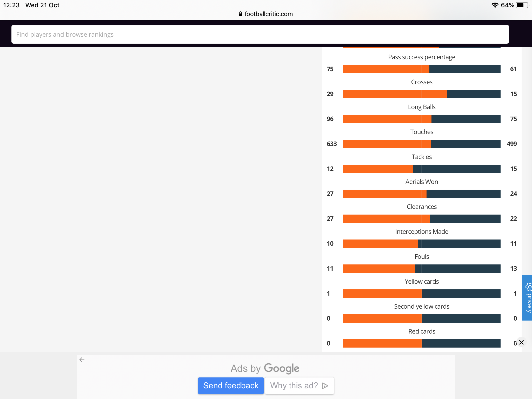Click the Tackles stat bar
This screenshot has height=399, width=532.
pyautogui.click(x=422, y=169)
